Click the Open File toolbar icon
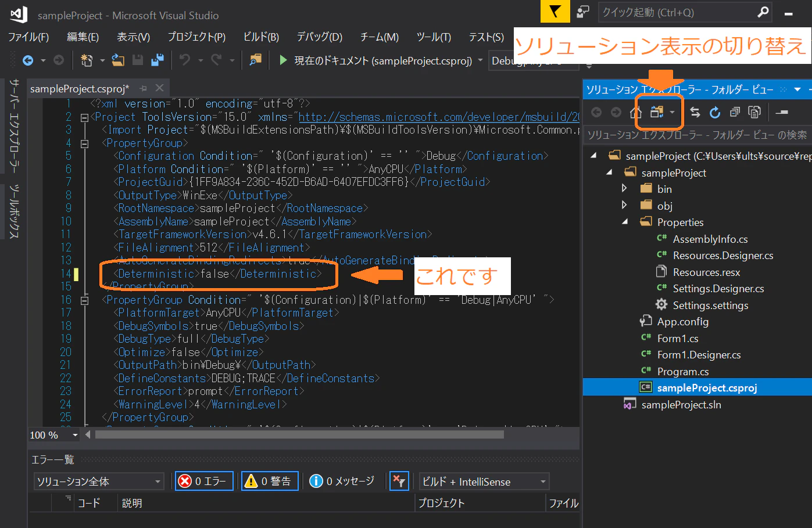 [x=118, y=60]
